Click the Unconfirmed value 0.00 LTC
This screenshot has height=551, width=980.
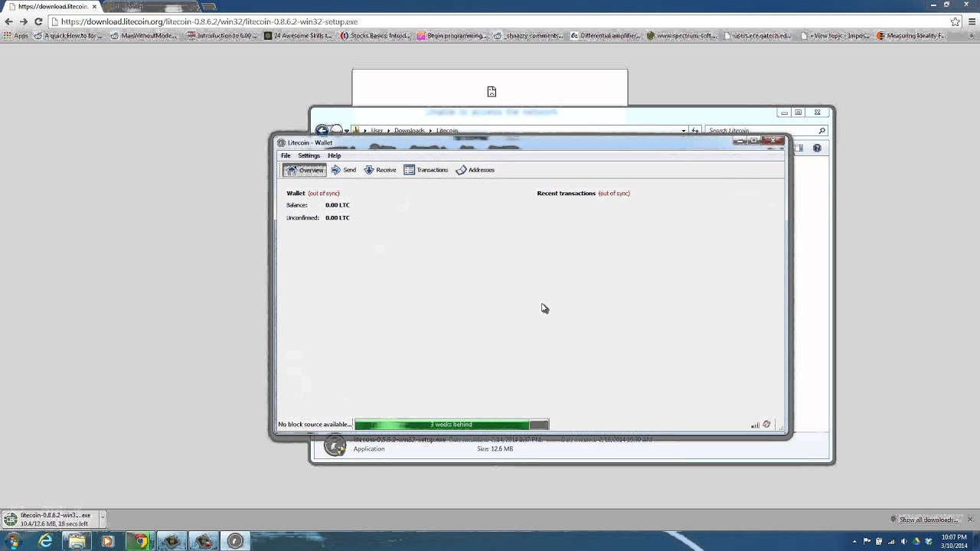pyautogui.click(x=337, y=218)
